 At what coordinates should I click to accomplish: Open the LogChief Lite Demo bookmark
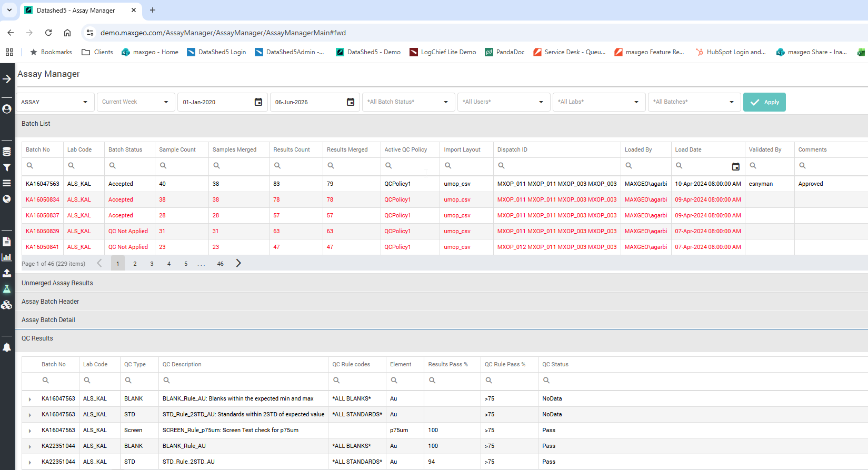coord(443,52)
